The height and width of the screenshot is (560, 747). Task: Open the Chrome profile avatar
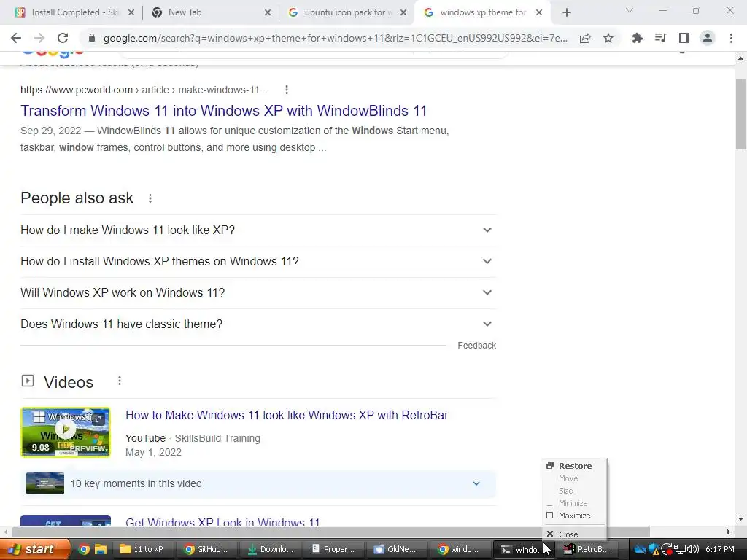click(708, 38)
